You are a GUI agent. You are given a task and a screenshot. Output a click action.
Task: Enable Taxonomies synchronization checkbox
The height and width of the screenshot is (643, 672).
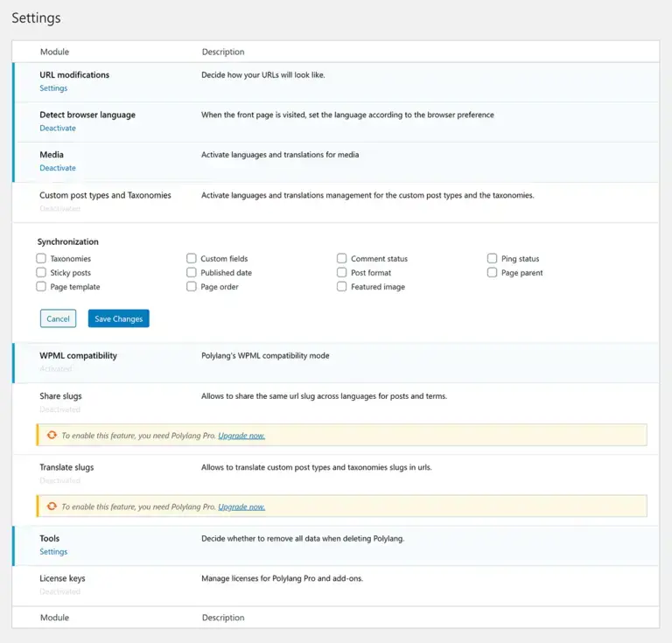coord(41,258)
